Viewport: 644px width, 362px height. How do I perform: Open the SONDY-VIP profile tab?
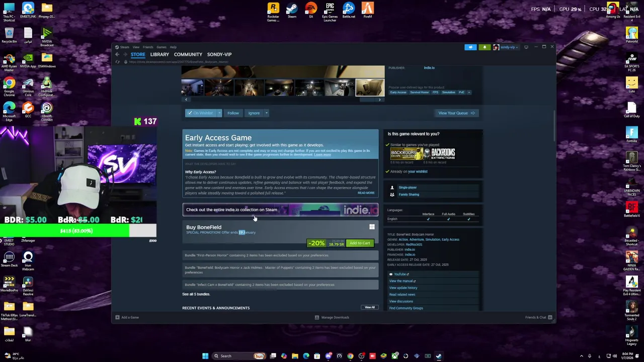coord(219,54)
